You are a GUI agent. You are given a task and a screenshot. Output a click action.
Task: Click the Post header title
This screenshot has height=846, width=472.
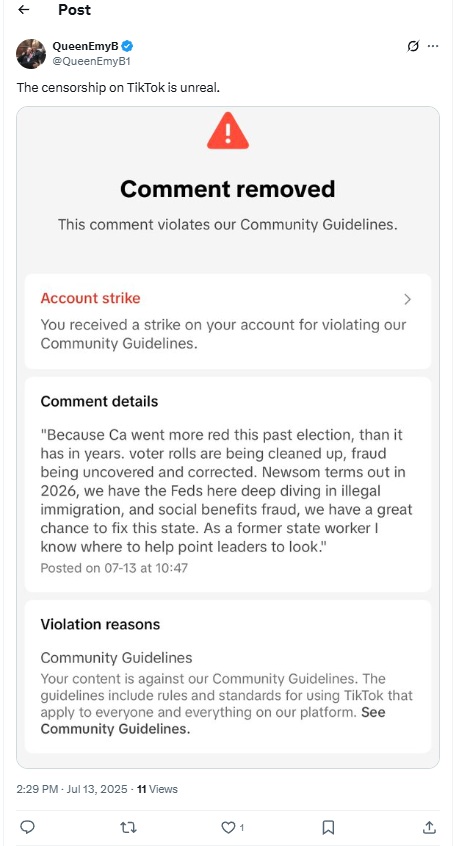pyautogui.click(x=74, y=10)
